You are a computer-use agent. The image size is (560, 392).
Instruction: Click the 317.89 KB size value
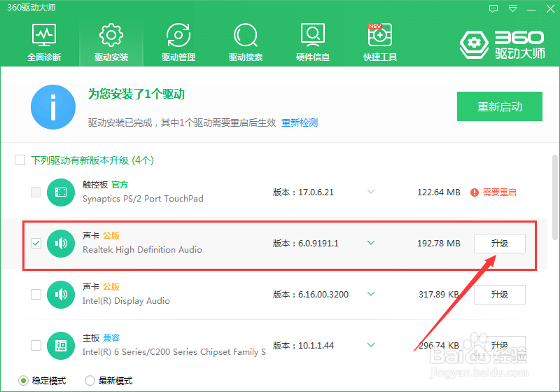click(x=439, y=295)
